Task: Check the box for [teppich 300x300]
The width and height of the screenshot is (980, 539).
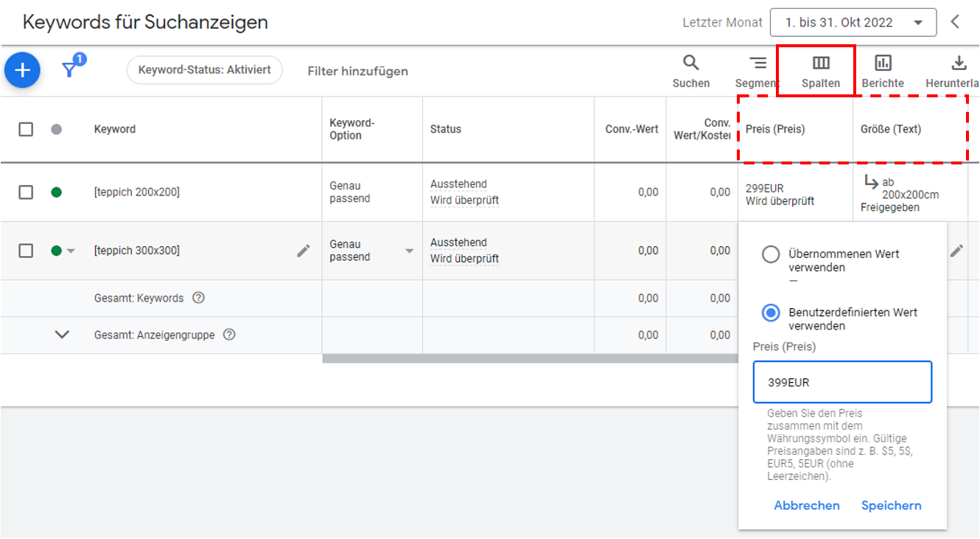Action: (x=26, y=251)
